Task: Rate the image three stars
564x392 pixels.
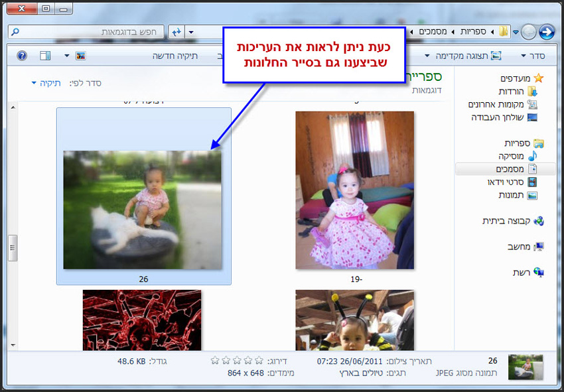Action: [x=237, y=360]
